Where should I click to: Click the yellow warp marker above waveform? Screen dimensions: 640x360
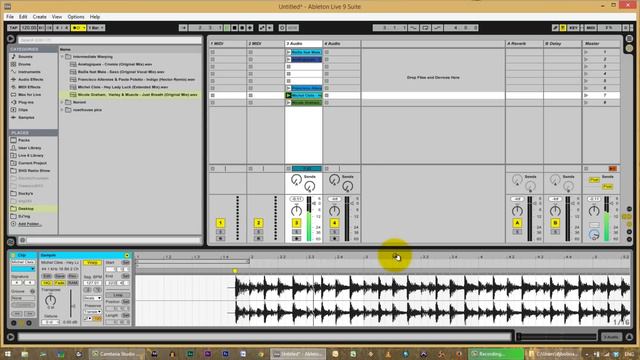pyautogui.click(x=235, y=271)
